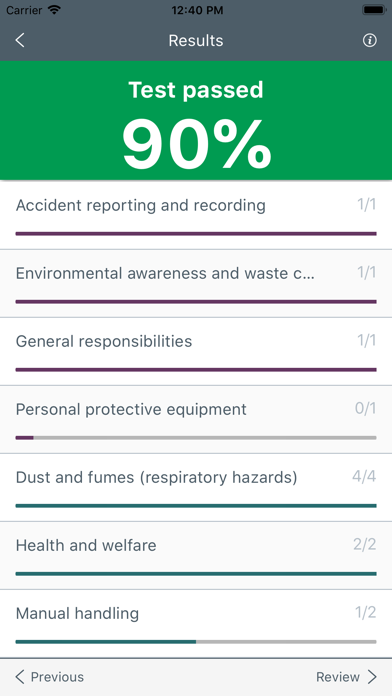Select Accident reporting and recording row

pyautogui.click(x=196, y=215)
